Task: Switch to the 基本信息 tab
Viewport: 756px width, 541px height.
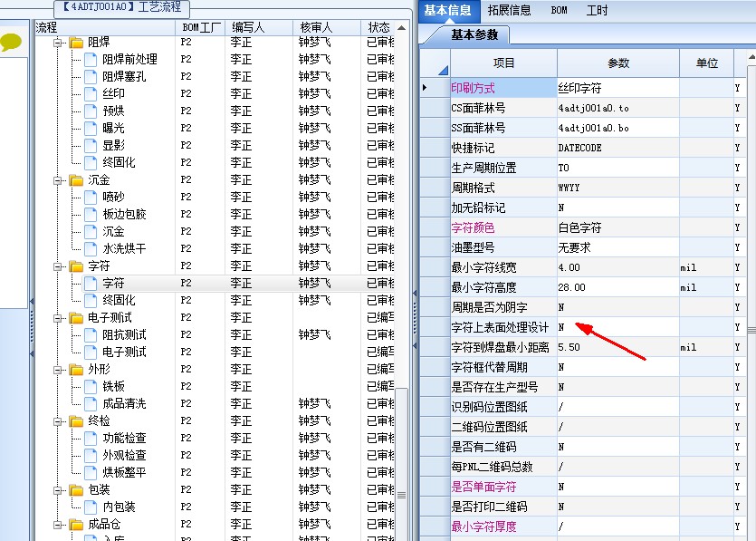Action: 447,11
